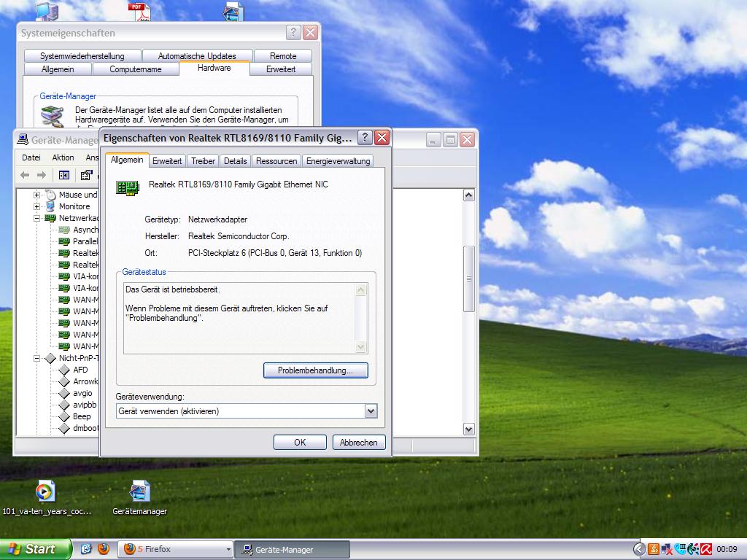Click the network disconnected tray icon
747x560 pixels.
pyautogui.click(x=667, y=549)
